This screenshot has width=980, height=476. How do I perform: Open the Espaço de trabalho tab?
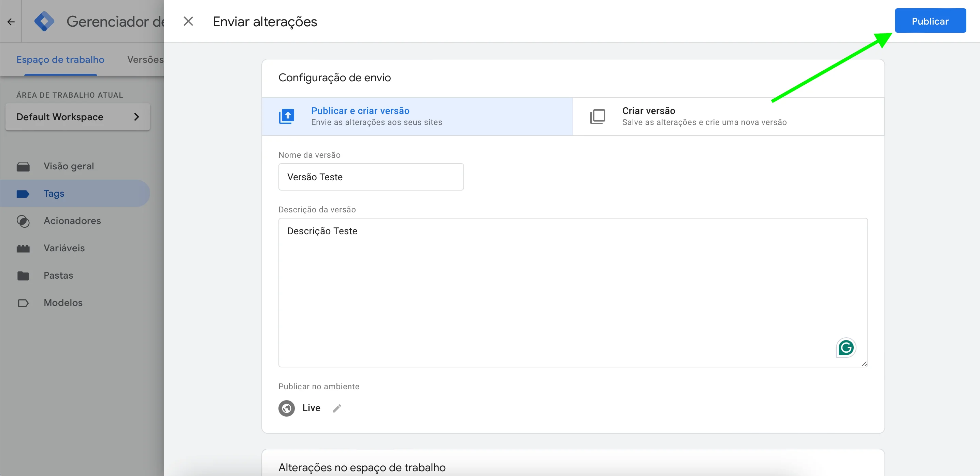(60, 60)
